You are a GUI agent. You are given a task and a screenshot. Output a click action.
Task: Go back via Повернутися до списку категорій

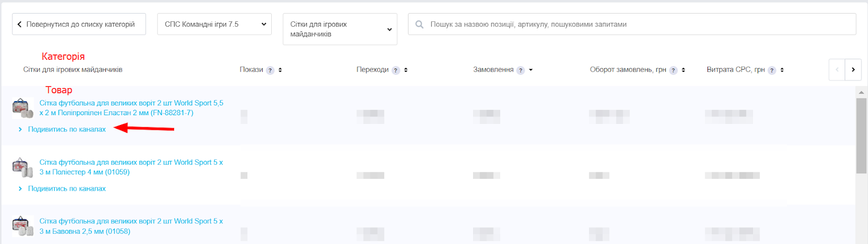click(x=79, y=24)
